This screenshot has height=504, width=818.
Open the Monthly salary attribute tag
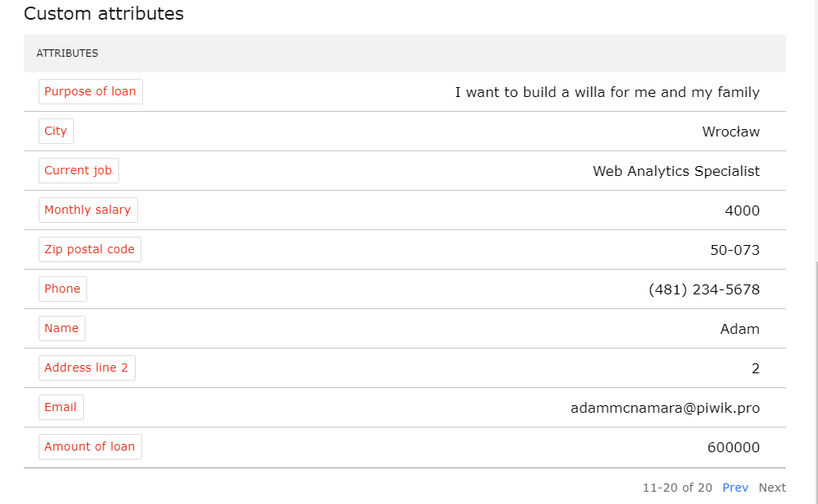pyautogui.click(x=88, y=210)
